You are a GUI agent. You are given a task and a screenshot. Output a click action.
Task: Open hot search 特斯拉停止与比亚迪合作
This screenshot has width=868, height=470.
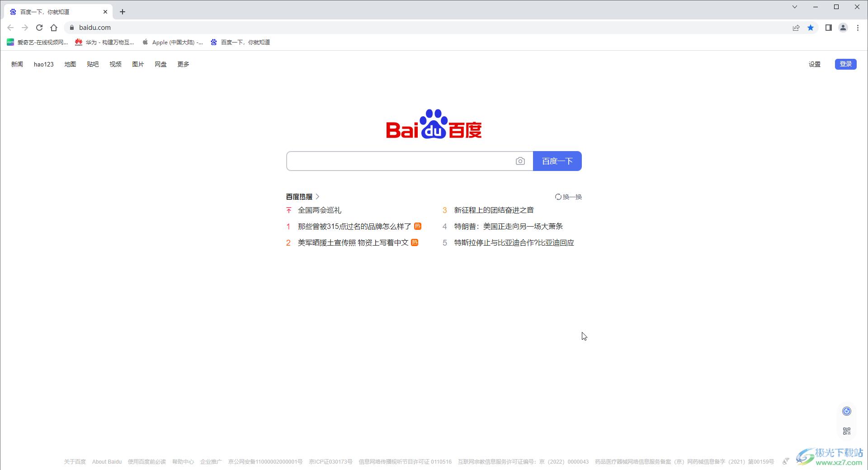click(514, 243)
